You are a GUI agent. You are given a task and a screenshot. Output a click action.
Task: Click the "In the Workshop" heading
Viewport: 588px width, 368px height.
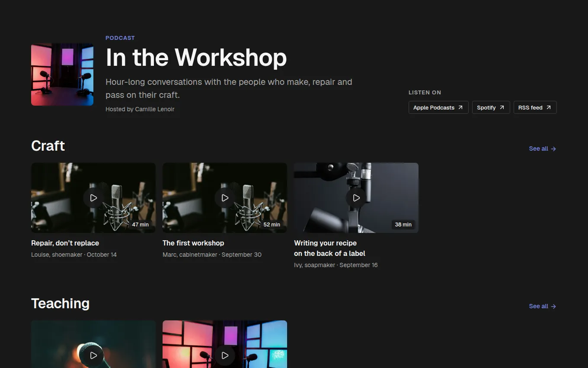pyautogui.click(x=196, y=57)
